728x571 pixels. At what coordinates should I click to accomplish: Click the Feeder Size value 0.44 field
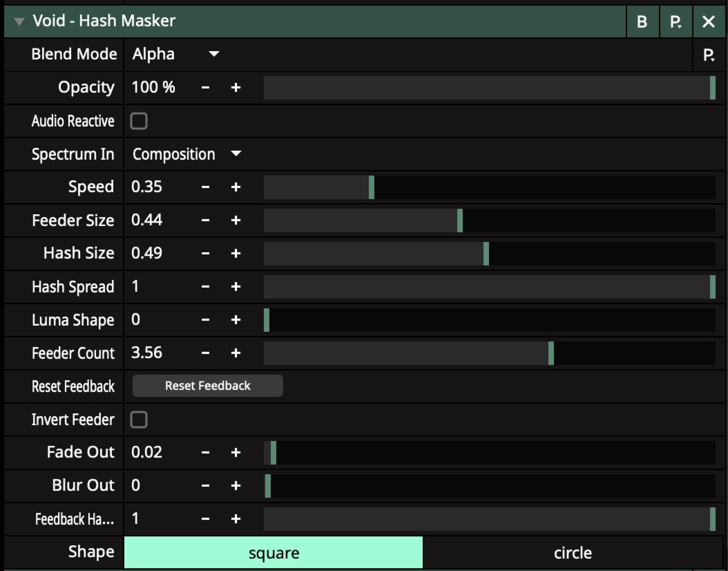147,220
